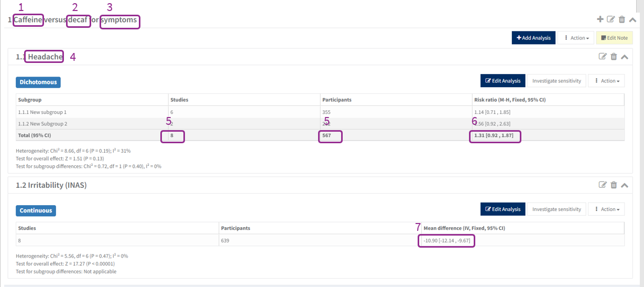Select Investigate sensitivity for Headache analysis
Viewport: 644px width, 287px height.
(x=556, y=81)
